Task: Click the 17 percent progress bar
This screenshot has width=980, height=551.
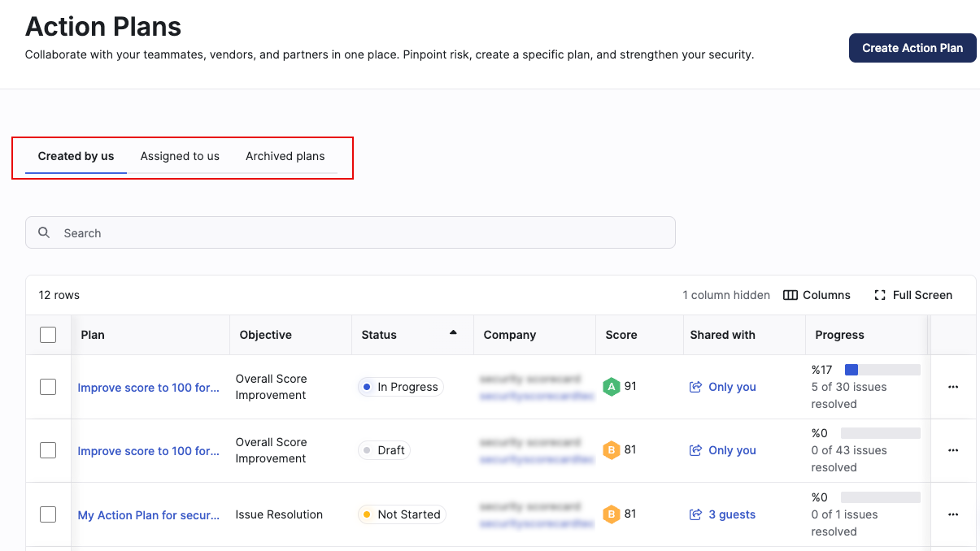Action: (882, 370)
